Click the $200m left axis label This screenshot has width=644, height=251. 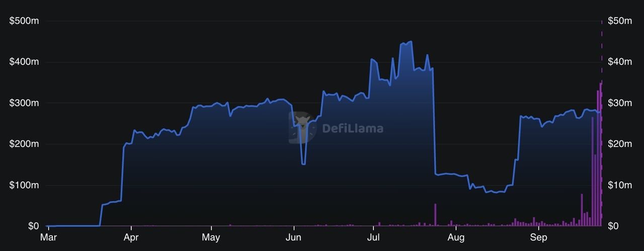point(25,144)
